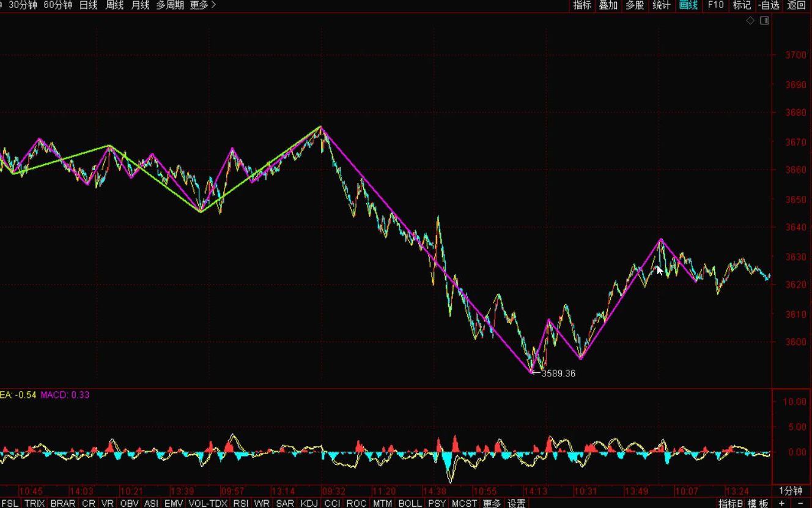Open the 模板 template button
The height and width of the screenshot is (508, 812).
pos(758,503)
